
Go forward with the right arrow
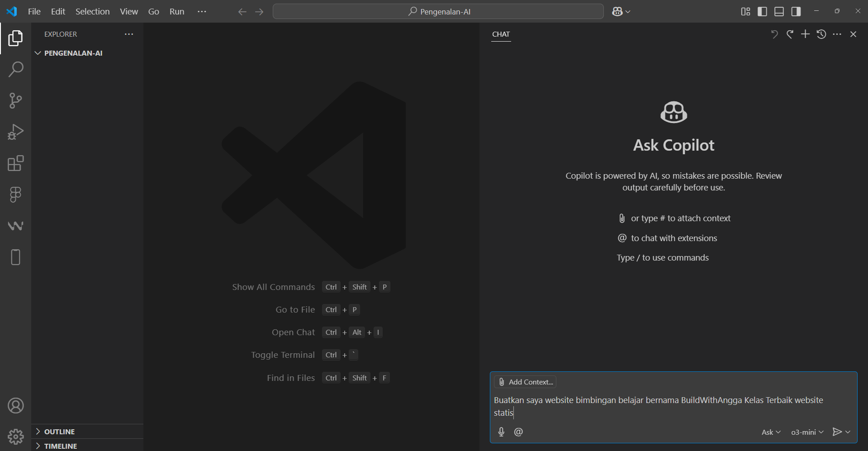pyautogui.click(x=259, y=12)
